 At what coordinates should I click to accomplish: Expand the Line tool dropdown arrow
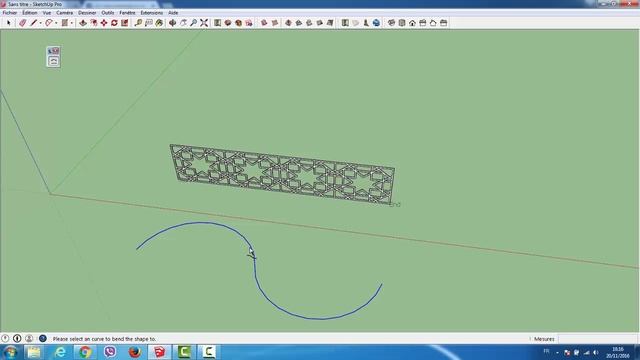40,23
